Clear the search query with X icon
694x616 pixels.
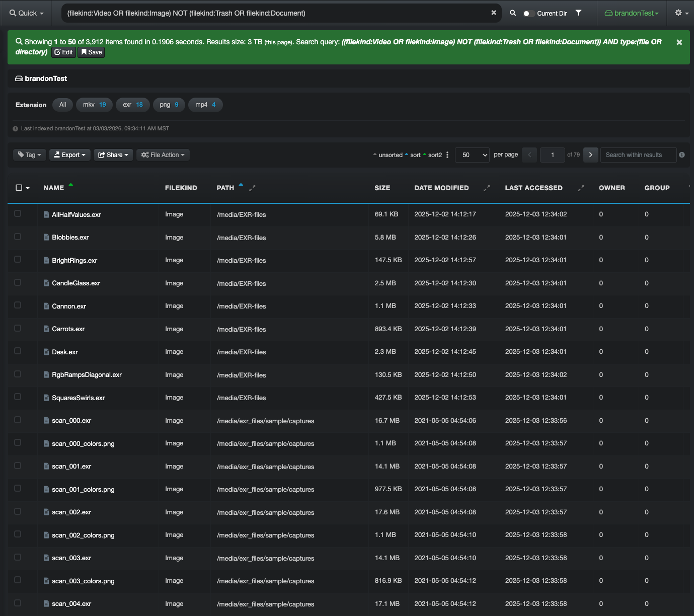(494, 13)
